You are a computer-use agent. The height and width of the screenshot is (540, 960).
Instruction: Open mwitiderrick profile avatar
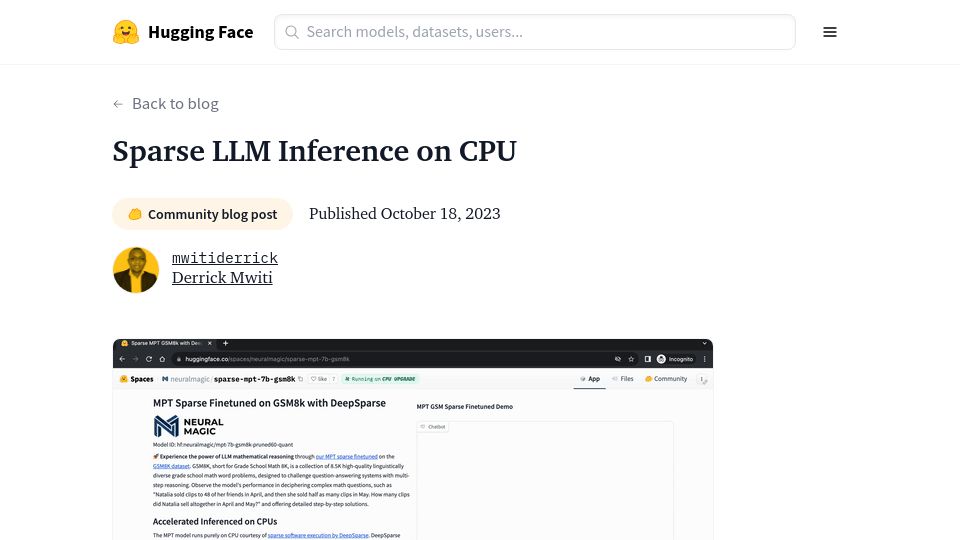[x=136, y=269]
